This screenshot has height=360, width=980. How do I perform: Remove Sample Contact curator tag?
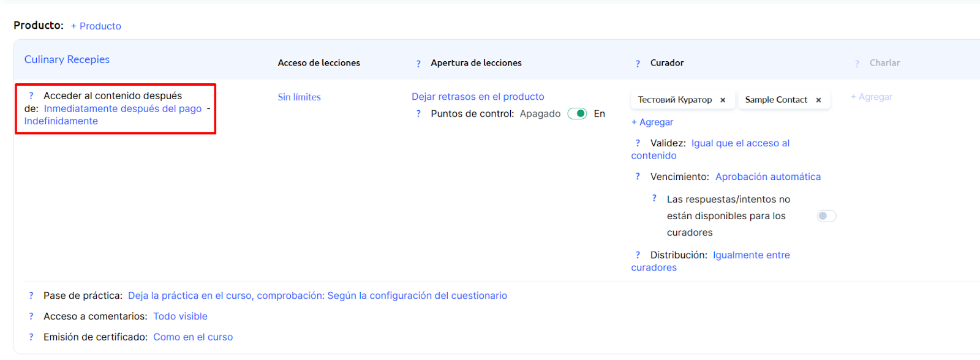pyautogui.click(x=818, y=100)
